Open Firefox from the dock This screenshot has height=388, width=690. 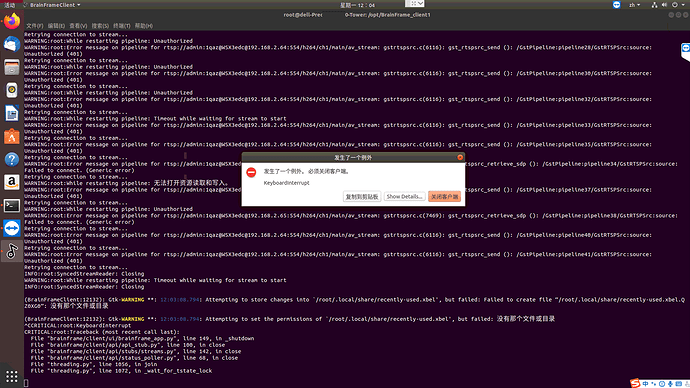click(12, 21)
